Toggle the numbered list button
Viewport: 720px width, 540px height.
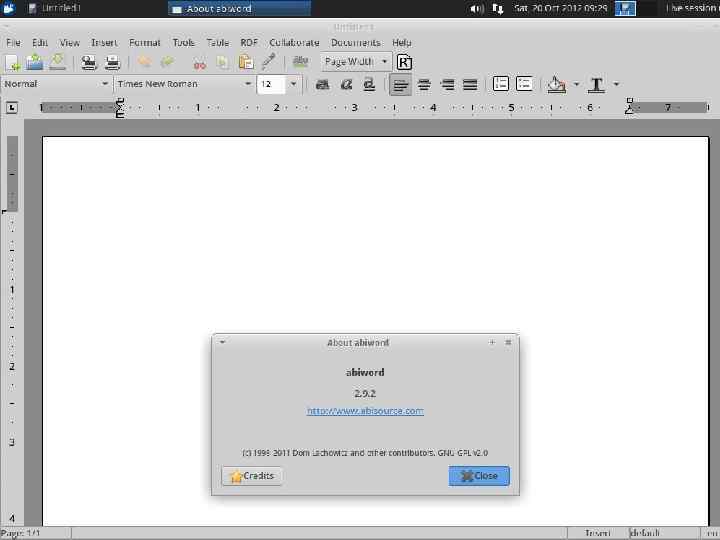tap(501, 84)
